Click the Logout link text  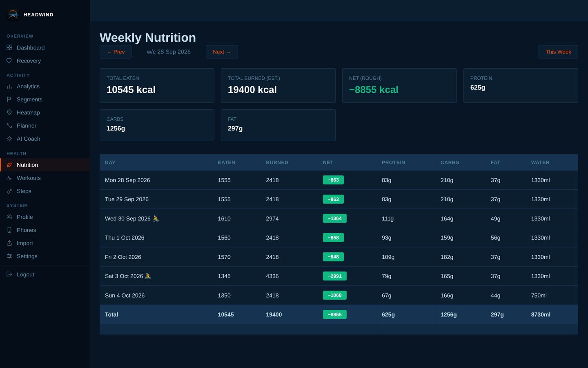click(25, 275)
